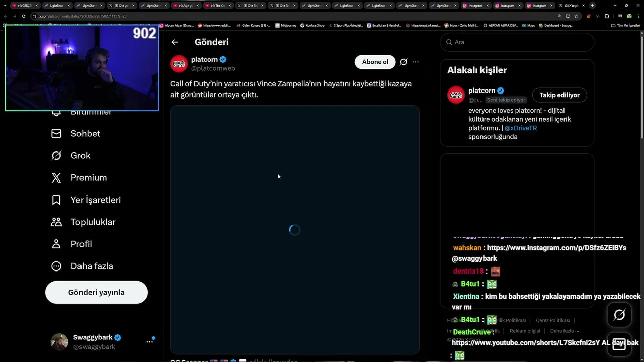Click the platcorn avatar on the post
644x362 pixels.
pyautogui.click(x=179, y=64)
